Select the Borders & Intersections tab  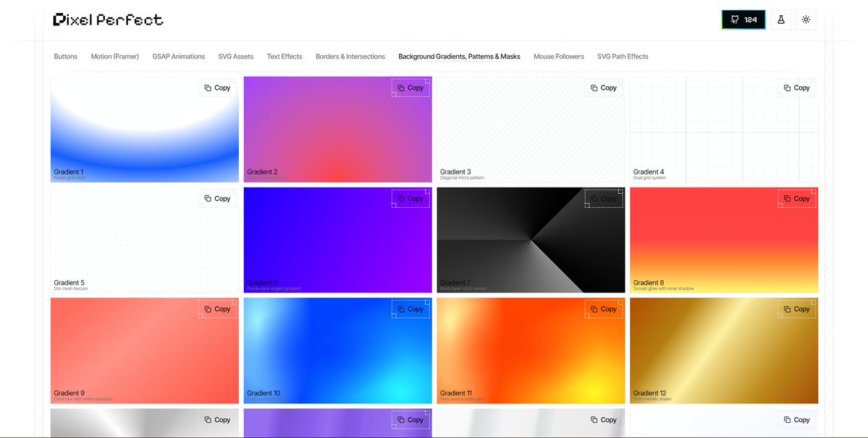coord(350,56)
